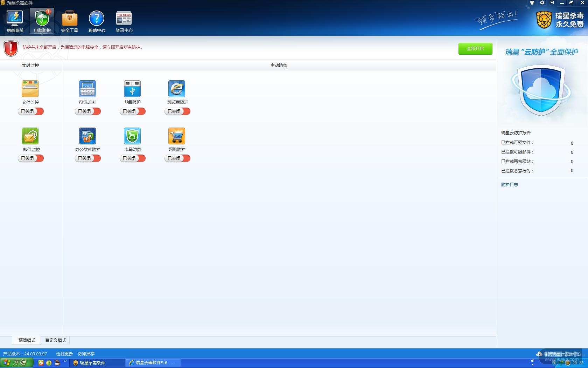
Task: Click the Rising lion logo
Action: tap(544, 20)
